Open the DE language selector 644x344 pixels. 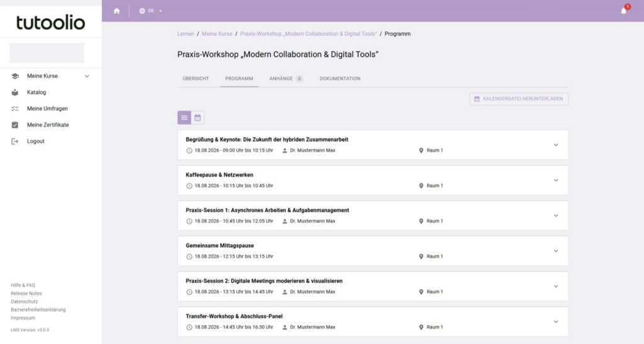click(x=151, y=11)
